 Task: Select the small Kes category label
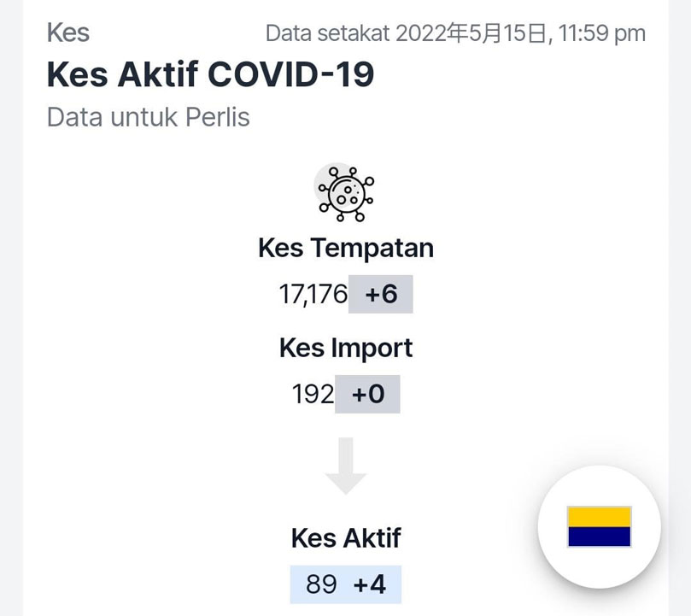pyautogui.click(x=68, y=33)
